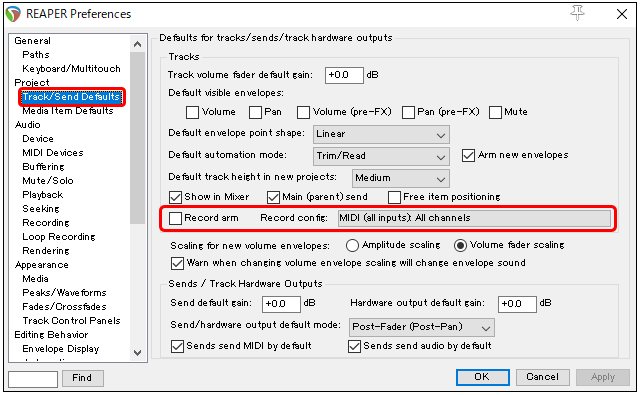
Task: Click Hardware output default gain field
Action: [x=517, y=304]
